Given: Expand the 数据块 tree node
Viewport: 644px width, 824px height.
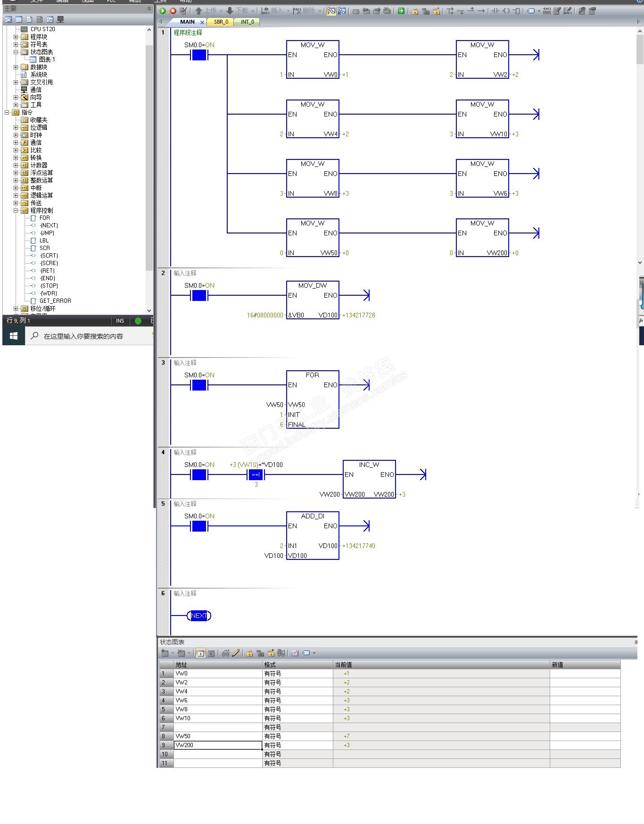Looking at the screenshot, I should coord(16,67).
